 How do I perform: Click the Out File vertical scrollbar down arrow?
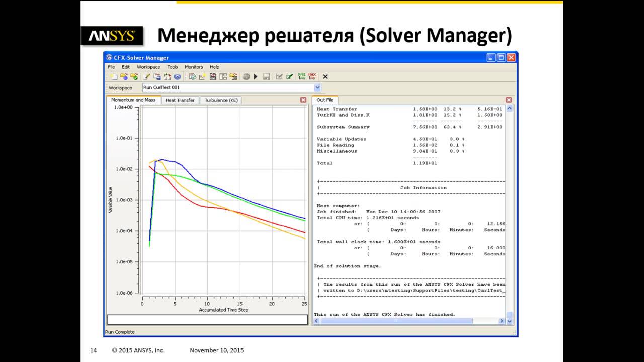510,321
